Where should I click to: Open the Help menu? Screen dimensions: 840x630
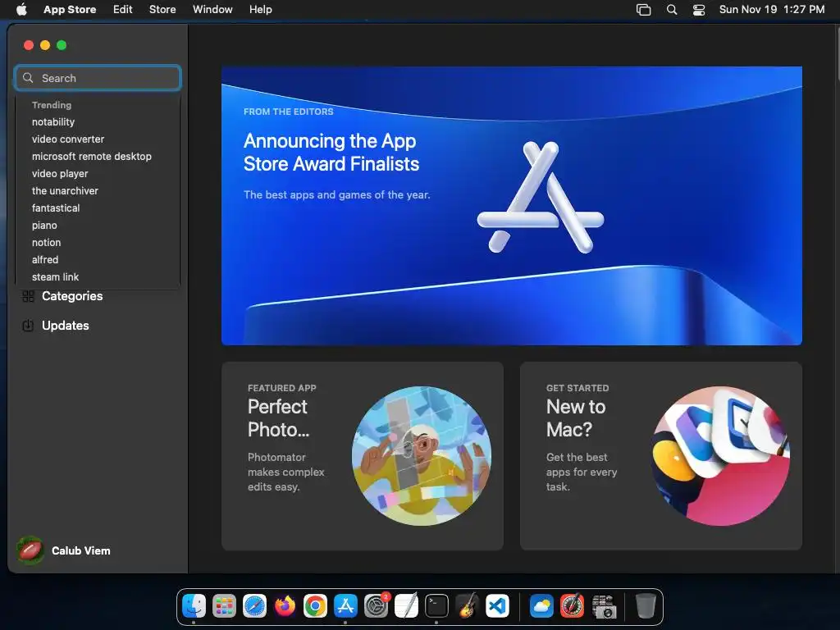click(260, 9)
